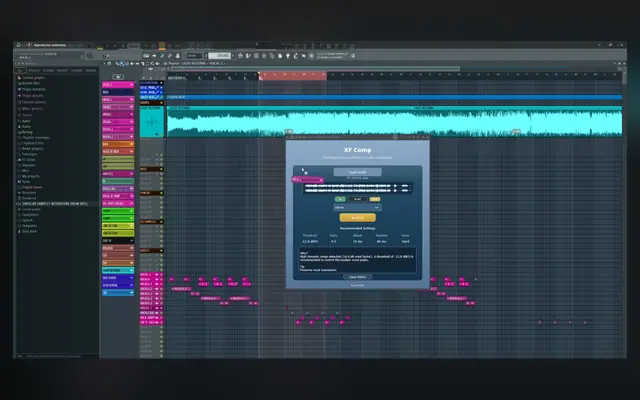Open the Templates folder in browser
Viewport: 640px width, 400px height.
(27, 226)
